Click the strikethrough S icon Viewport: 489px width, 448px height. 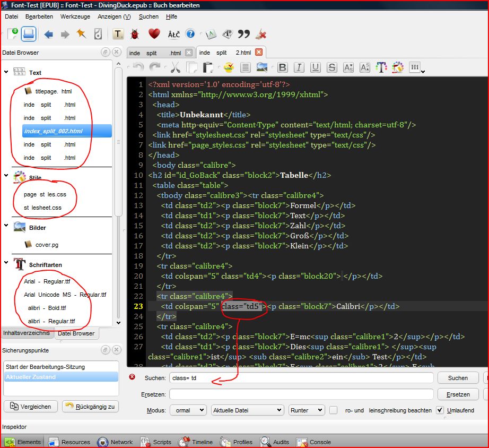(331, 67)
